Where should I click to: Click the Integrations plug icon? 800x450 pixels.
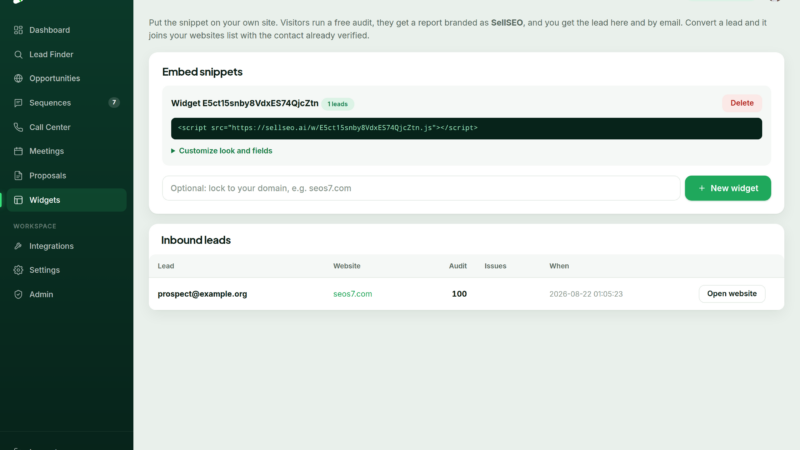[18, 246]
